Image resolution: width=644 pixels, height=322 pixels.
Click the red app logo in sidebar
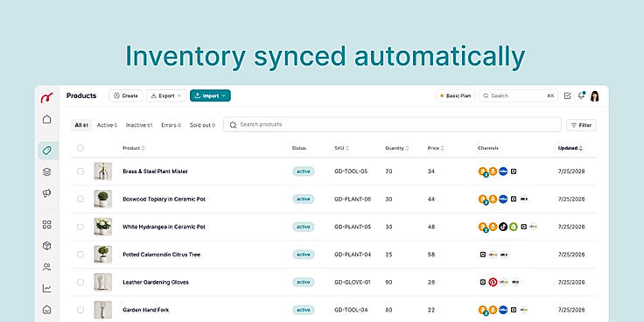click(x=47, y=98)
